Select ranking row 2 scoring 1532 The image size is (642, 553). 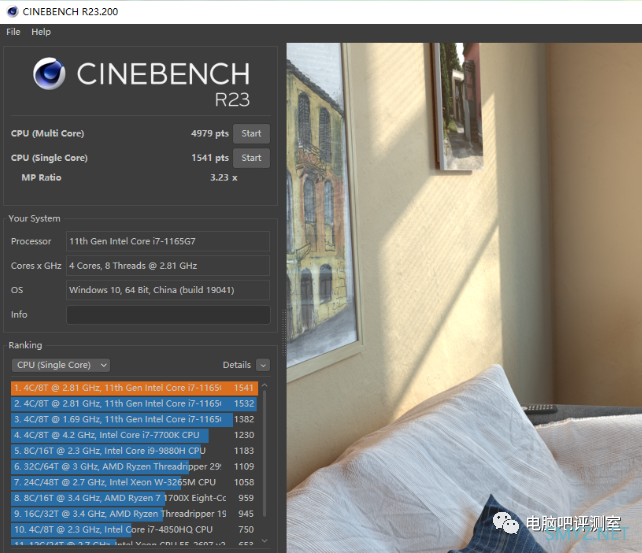click(x=134, y=404)
